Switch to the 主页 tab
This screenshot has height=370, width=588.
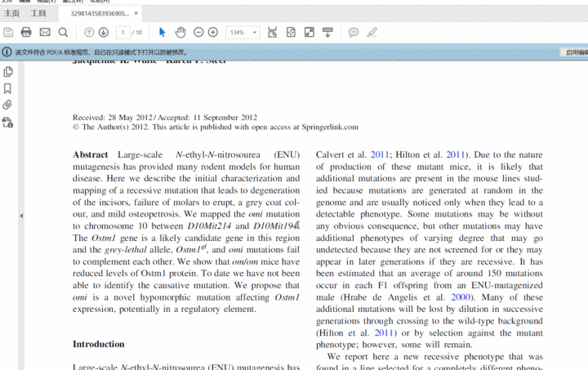(x=11, y=13)
